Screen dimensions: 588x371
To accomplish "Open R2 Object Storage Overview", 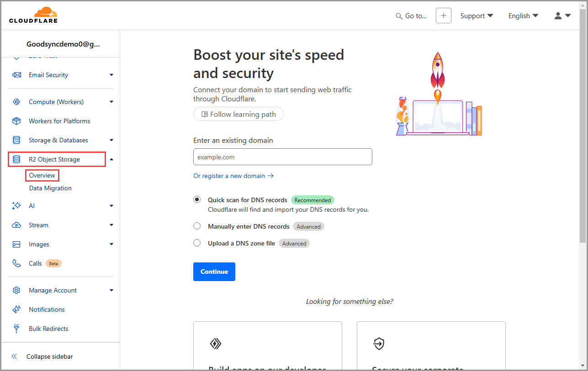I will [42, 175].
